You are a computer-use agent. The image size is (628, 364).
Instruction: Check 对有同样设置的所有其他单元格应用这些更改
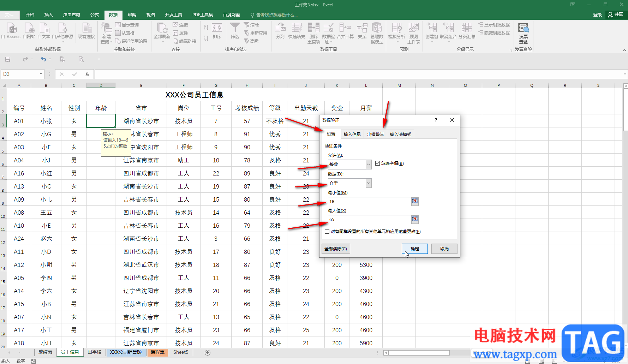point(327,232)
